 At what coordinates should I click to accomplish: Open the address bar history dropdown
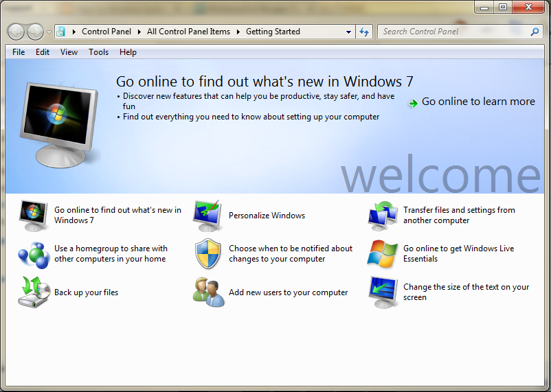point(348,32)
